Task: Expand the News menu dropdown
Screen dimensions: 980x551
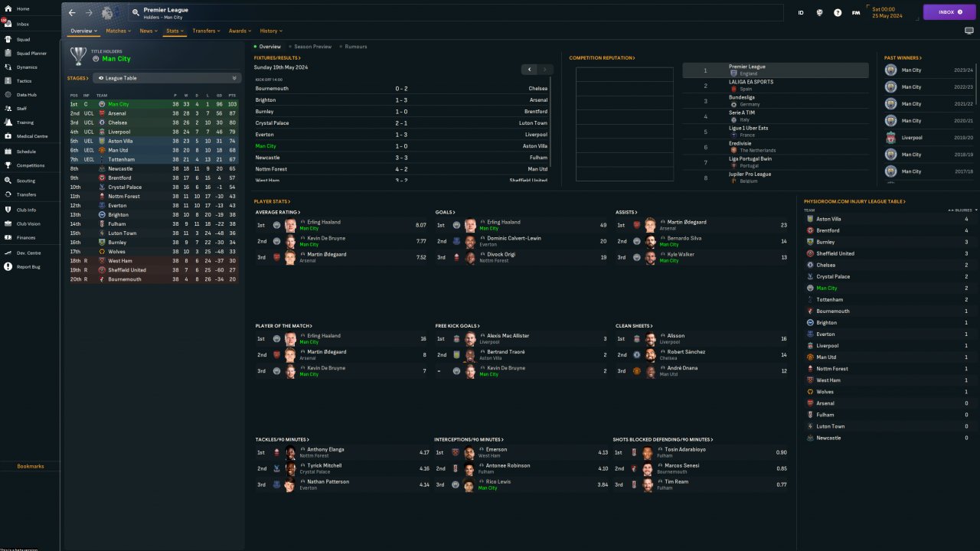Action: coord(148,31)
